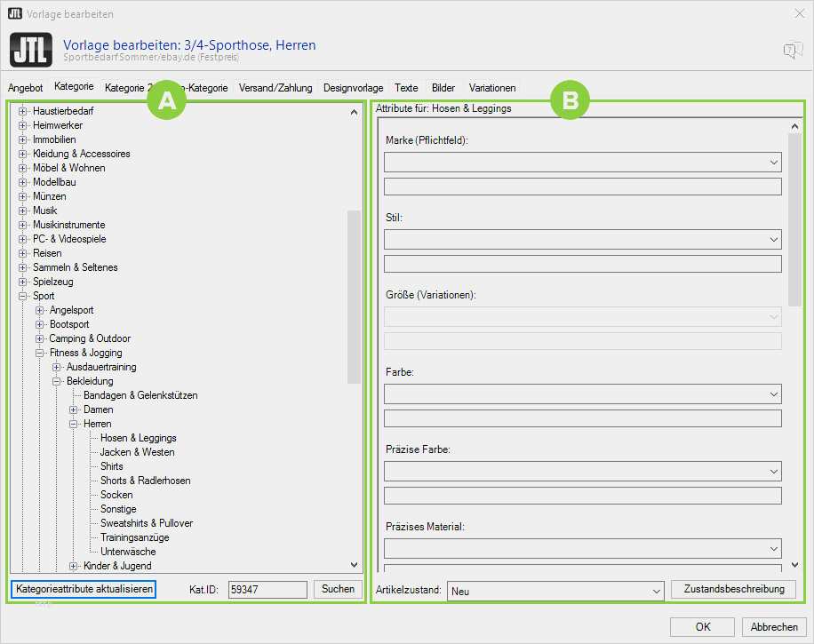The width and height of the screenshot is (814, 644).
Task: Expand the Angelsport tree node
Action: [x=40, y=310]
